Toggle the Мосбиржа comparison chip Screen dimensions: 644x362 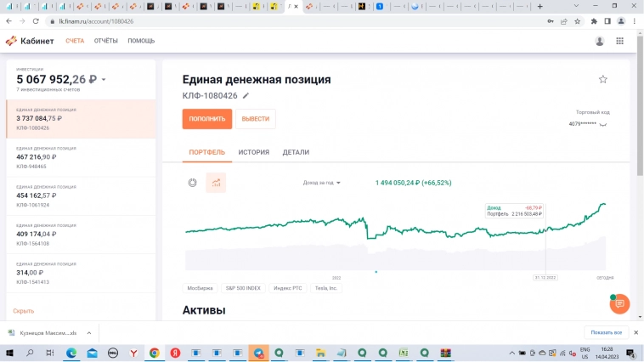(x=201, y=288)
